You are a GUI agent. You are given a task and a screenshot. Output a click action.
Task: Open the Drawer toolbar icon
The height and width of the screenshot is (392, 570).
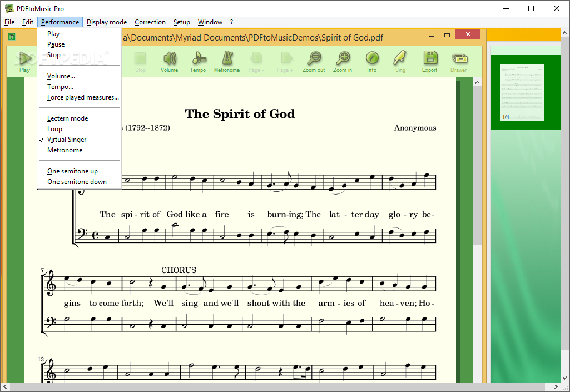click(459, 62)
